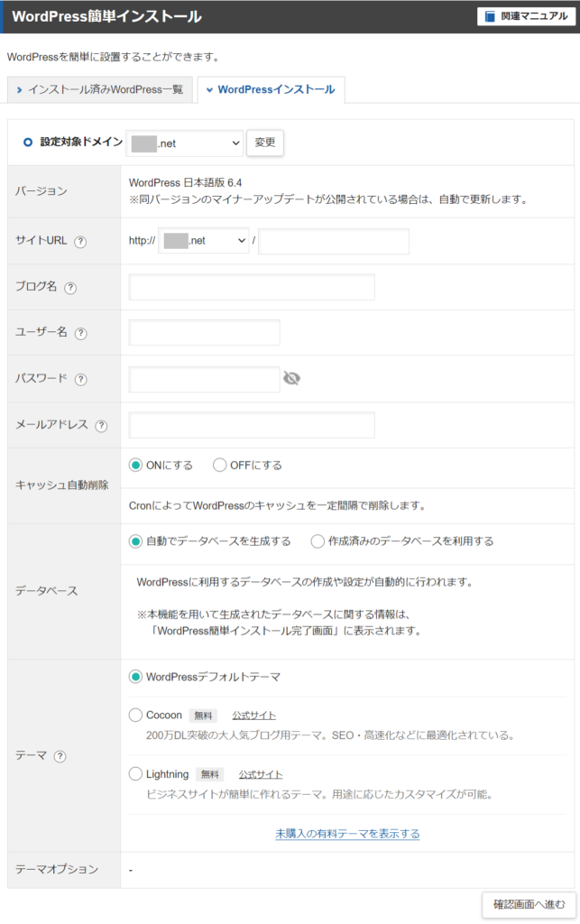Click the WordPress 日本語版 6.4 text
Viewport: 580px width, 924px height.
tap(186, 182)
